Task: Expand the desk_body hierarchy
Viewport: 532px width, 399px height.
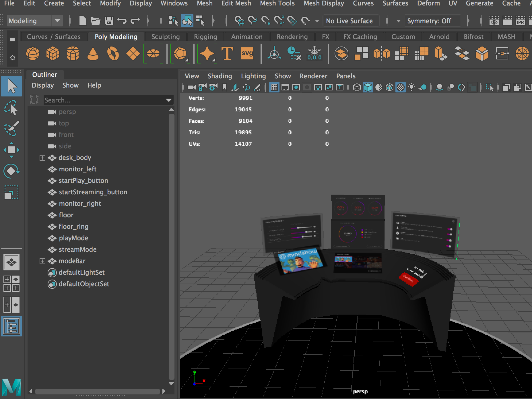Action: [42, 158]
